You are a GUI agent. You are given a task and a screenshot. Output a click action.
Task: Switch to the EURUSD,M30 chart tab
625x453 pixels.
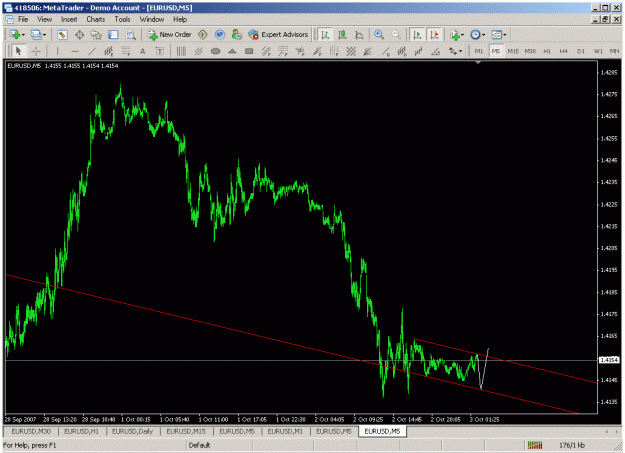[31, 431]
